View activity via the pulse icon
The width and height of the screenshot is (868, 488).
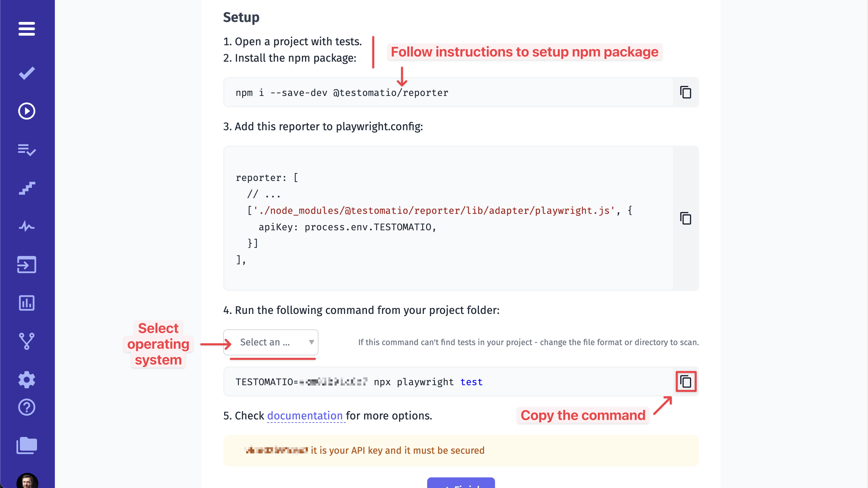click(27, 226)
